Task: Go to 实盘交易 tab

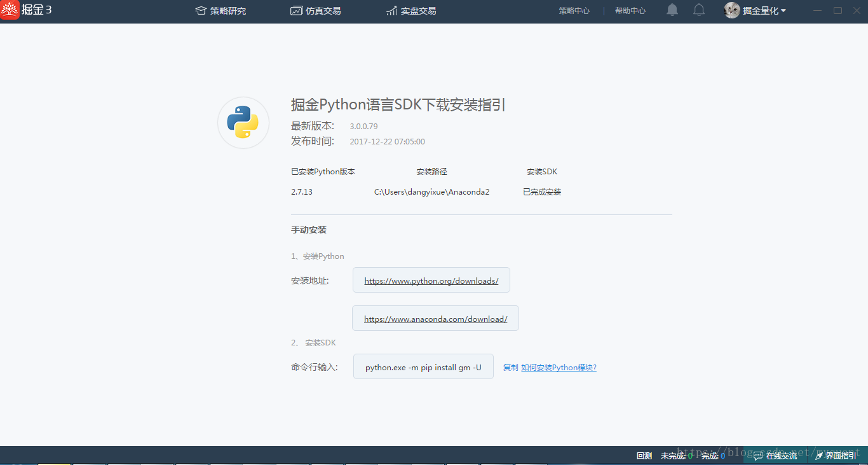Action: [411, 11]
